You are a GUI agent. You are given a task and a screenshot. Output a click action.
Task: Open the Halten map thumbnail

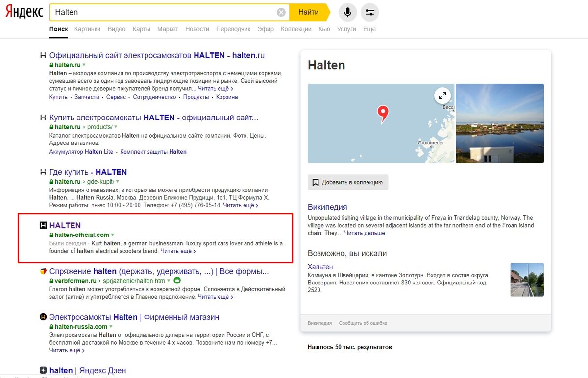(x=381, y=123)
